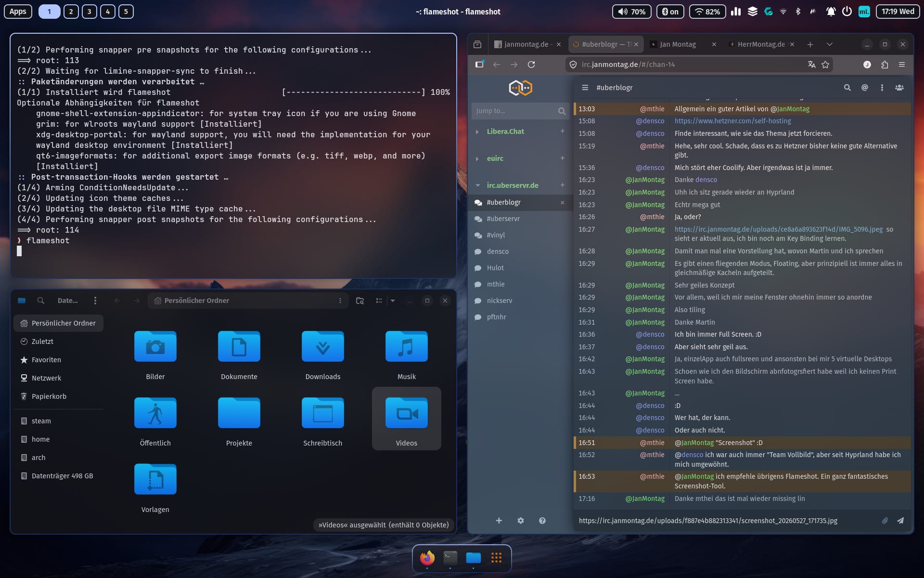Open the browser hamburger menu
This screenshot has width=924, height=578.
tap(902, 65)
